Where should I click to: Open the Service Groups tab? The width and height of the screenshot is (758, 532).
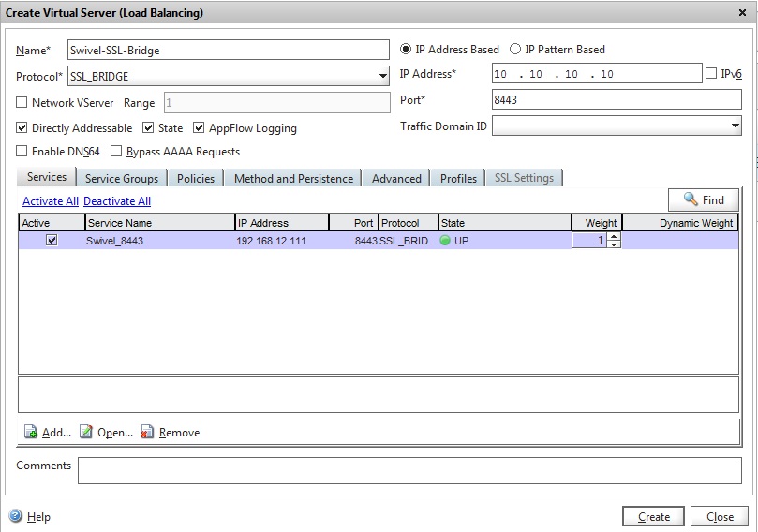pos(122,178)
